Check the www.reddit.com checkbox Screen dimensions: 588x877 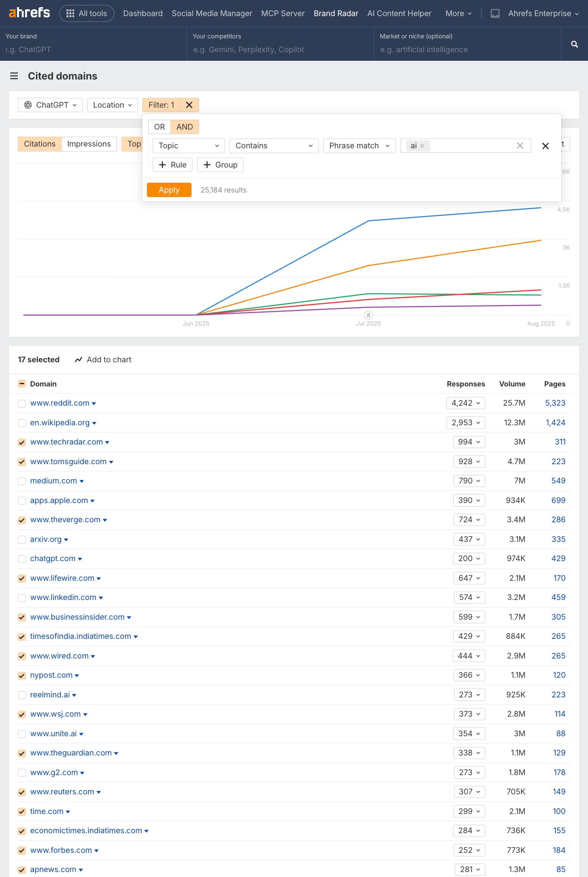22,403
